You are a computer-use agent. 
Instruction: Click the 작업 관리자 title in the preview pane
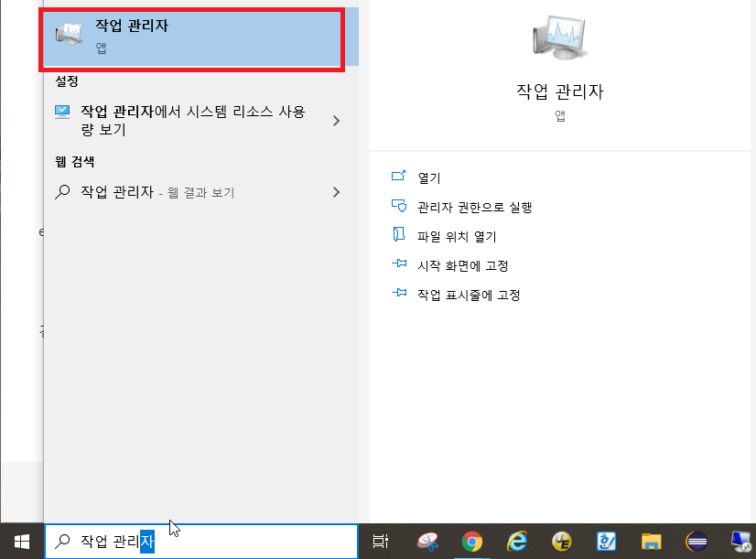(560, 91)
